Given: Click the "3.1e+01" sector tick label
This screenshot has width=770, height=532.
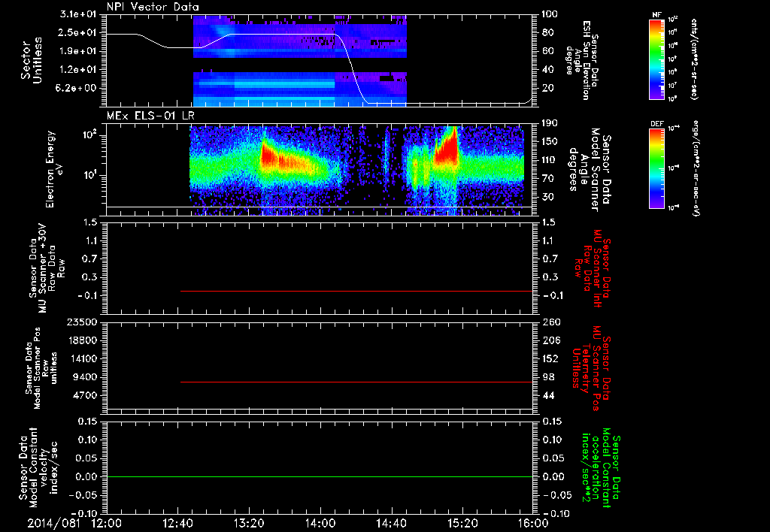Looking at the screenshot, I should (x=80, y=14).
